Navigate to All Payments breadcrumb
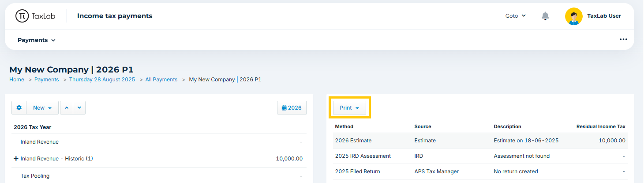This screenshot has width=644, height=183. (161, 80)
